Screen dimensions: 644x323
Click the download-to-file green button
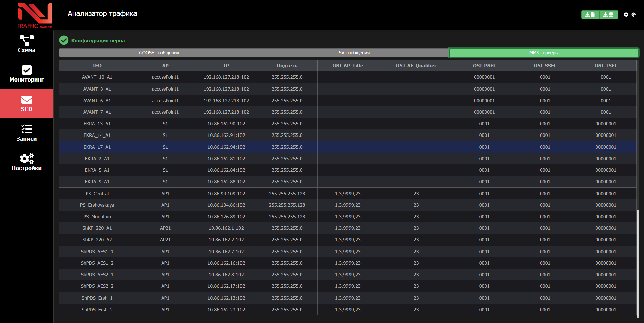[590, 15]
